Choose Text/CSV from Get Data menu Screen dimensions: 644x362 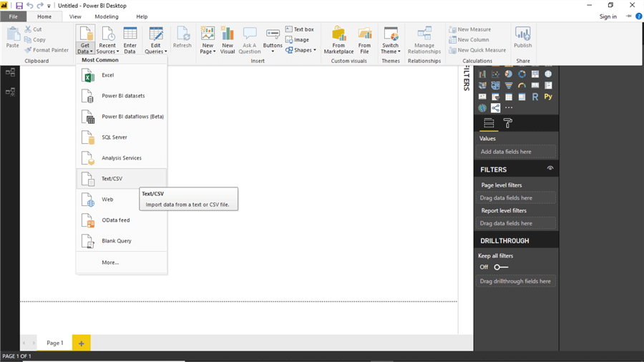(x=122, y=179)
